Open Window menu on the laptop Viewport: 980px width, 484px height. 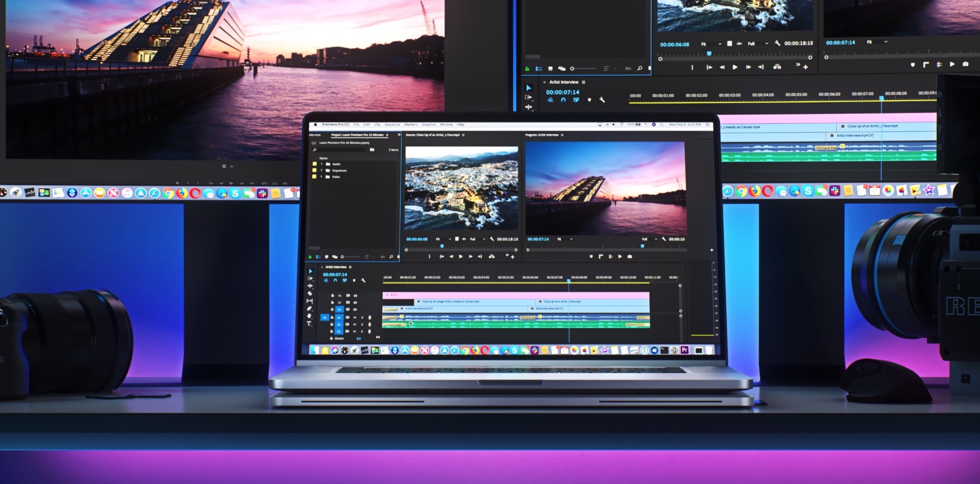(x=446, y=124)
